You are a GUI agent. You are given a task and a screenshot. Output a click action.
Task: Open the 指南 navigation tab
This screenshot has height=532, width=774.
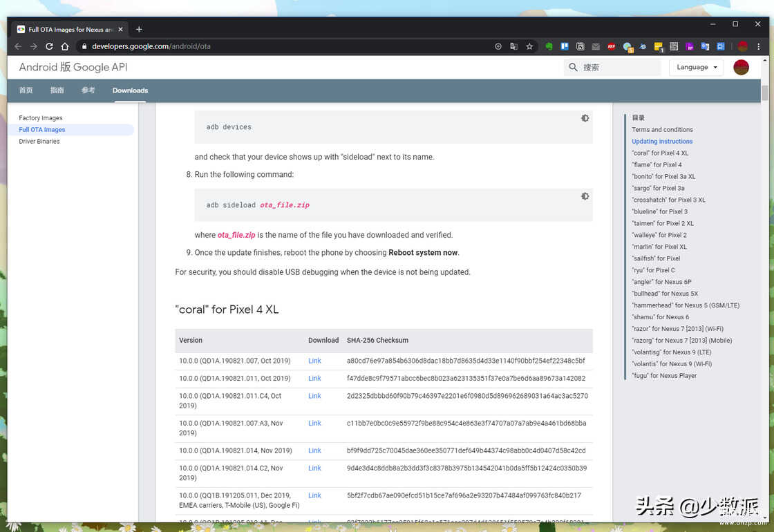coord(57,91)
